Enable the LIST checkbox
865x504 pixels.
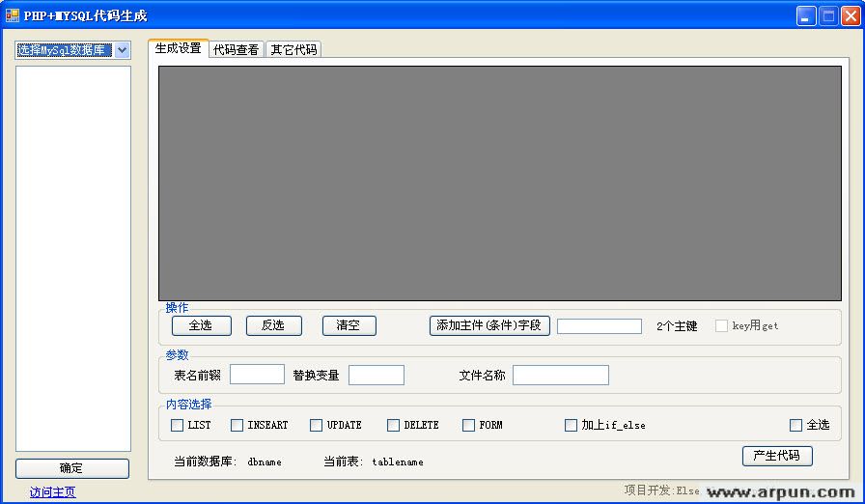click(x=177, y=425)
